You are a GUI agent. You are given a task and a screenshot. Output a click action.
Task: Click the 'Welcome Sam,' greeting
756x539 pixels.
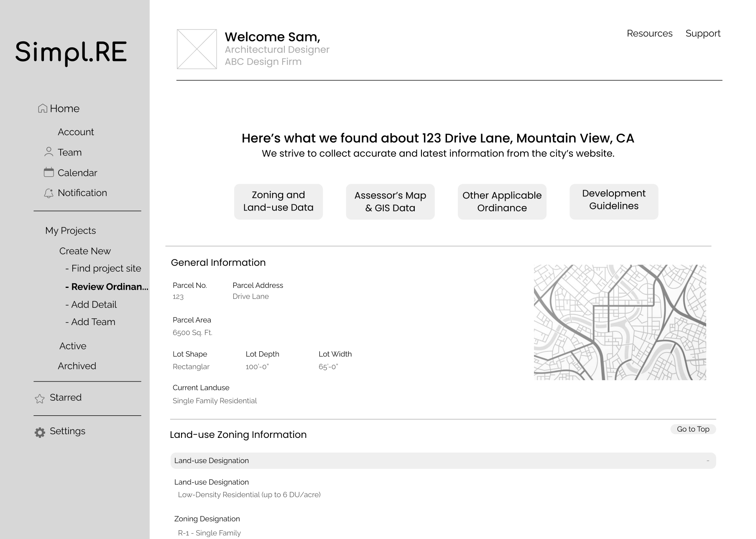tap(273, 37)
